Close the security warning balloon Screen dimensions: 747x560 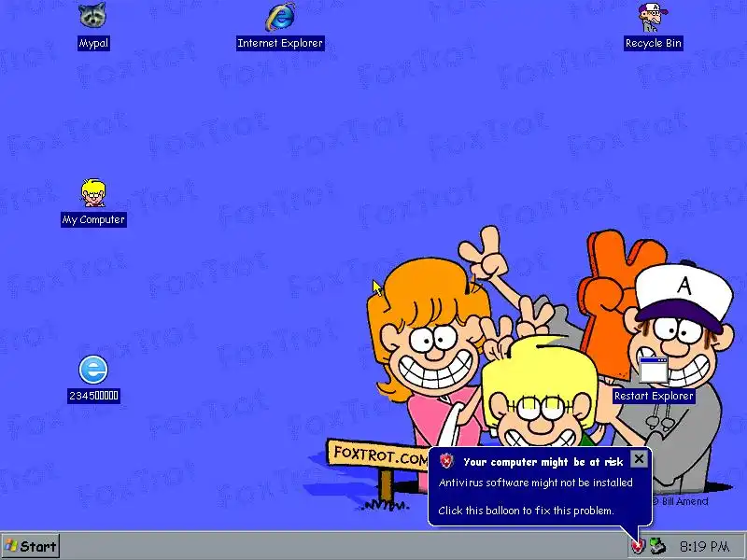coord(639,458)
